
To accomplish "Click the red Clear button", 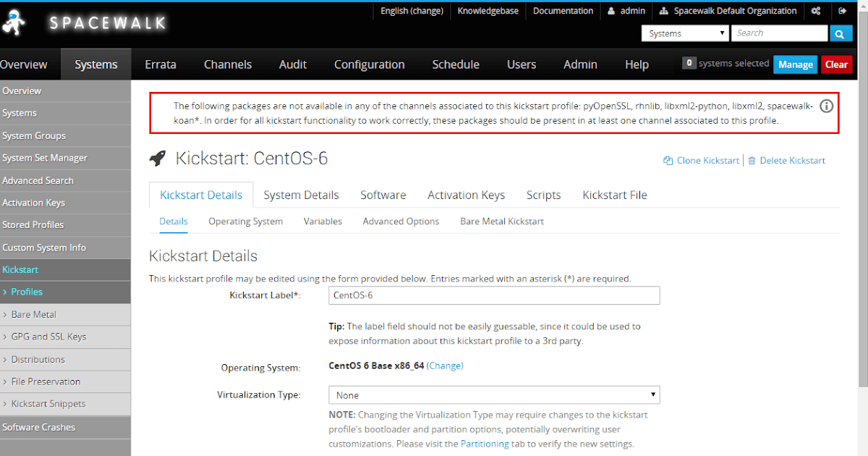I will 836,64.
